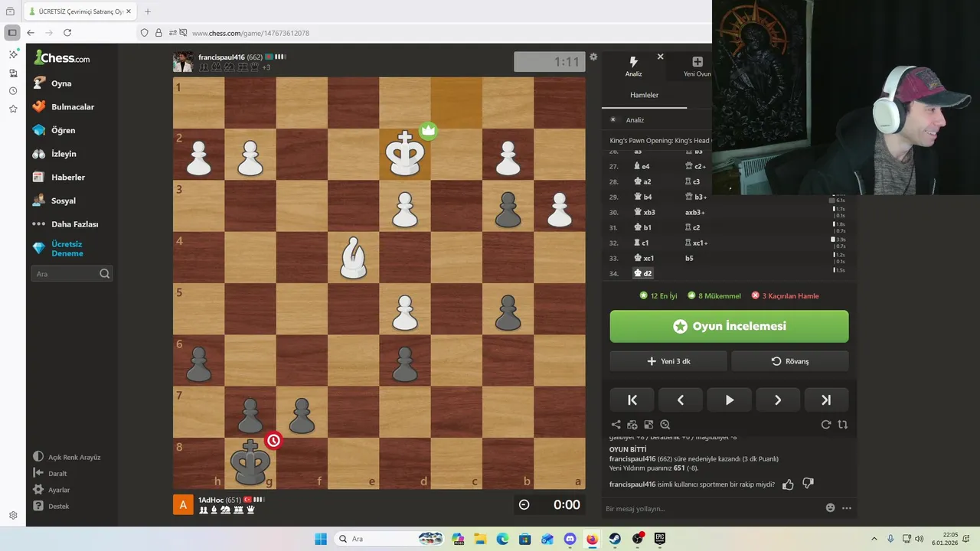Open the chat emoji picker
The height and width of the screenshot is (551, 980).
(x=831, y=508)
